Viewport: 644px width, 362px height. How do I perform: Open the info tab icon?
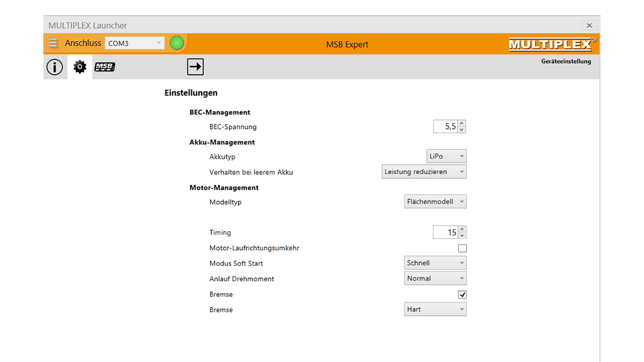[x=55, y=67]
